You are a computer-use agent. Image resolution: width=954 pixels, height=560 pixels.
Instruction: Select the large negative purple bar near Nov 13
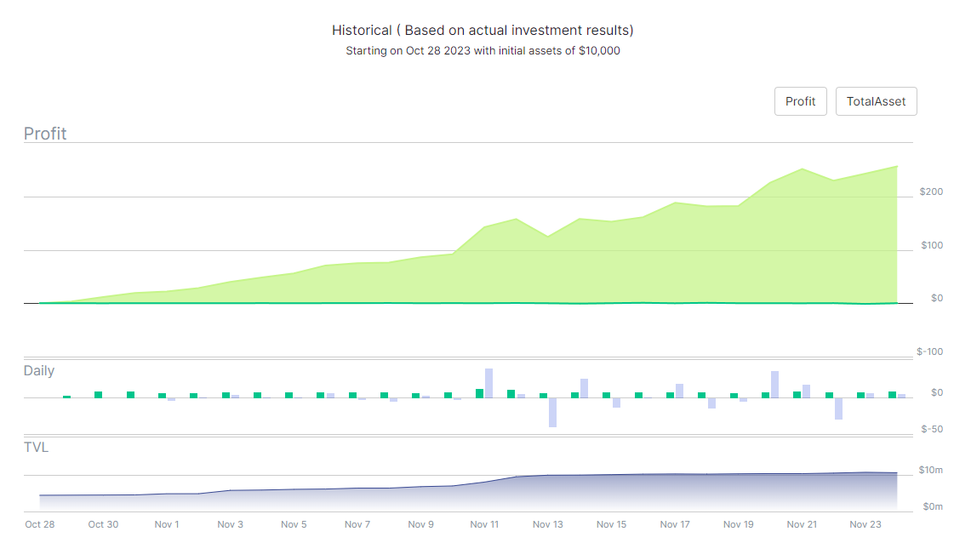click(x=553, y=412)
